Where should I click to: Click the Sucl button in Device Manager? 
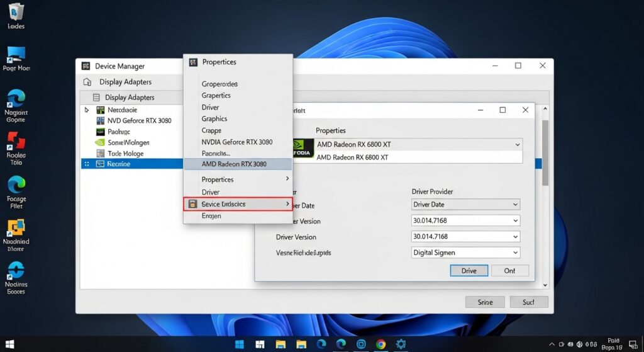click(x=528, y=302)
